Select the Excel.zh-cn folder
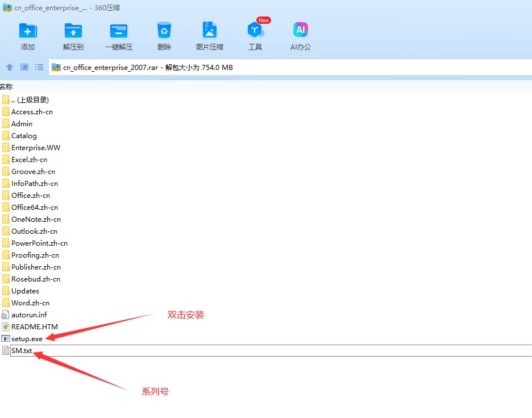Image resolution: width=532 pixels, height=418 pixels. 25,160
